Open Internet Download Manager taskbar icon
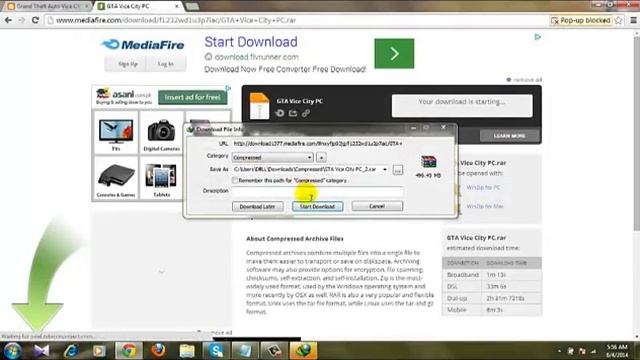640x360 pixels. tap(303, 351)
